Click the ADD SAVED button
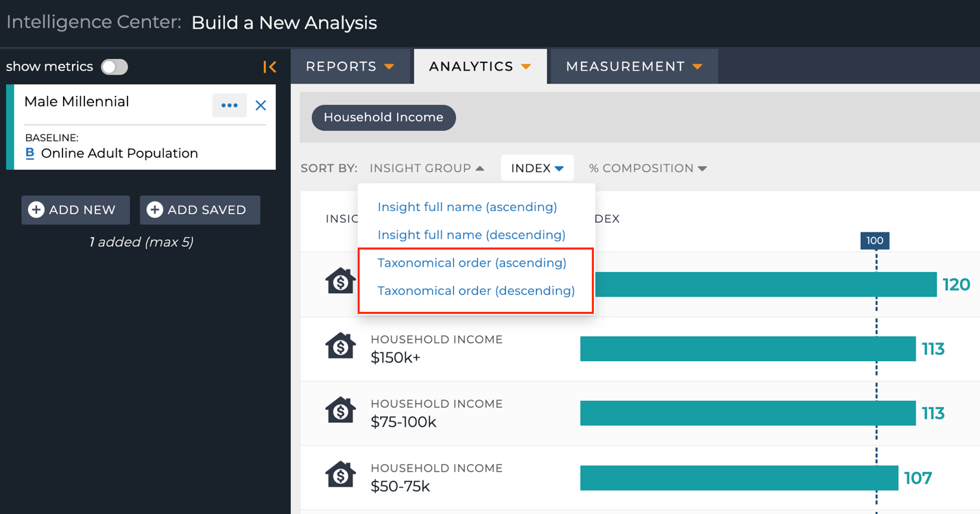The height and width of the screenshot is (514, 980). tap(200, 210)
